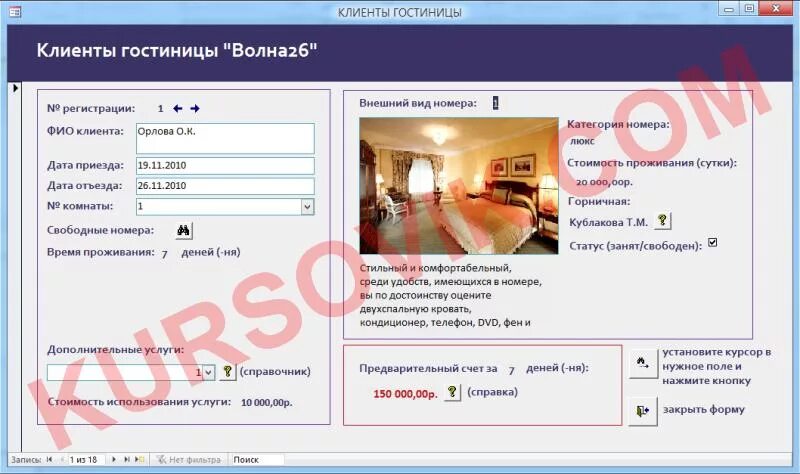The image size is (800, 474).
Task: Create a new blank record in navigation bar
Action: click(x=139, y=460)
